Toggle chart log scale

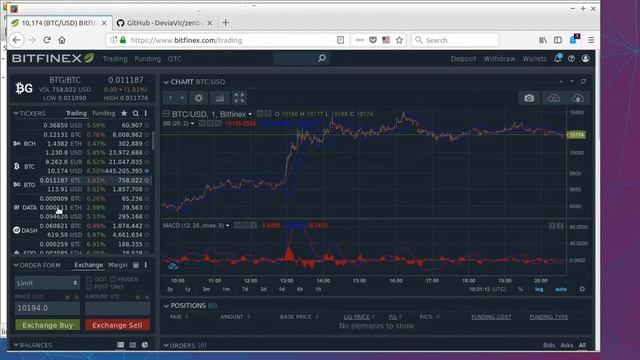click(x=539, y=289)
